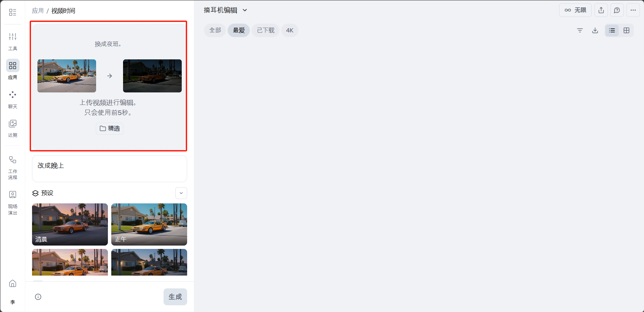644x312 pixels.
Task: Click the 生成 generate button
Action: click(175, 297)
